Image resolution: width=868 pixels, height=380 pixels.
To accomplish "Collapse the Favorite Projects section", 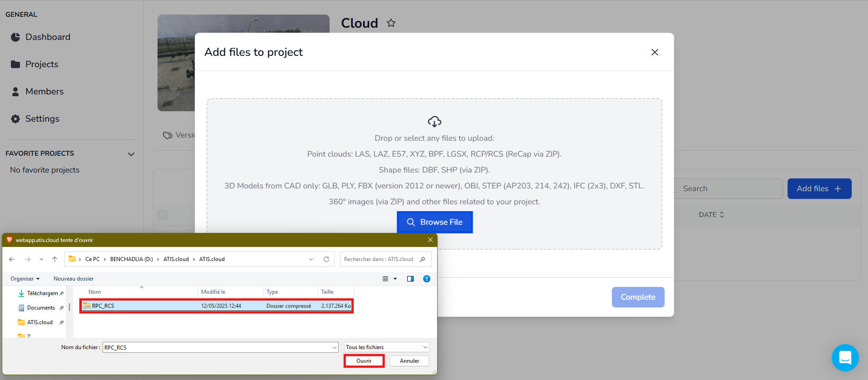I will pos(131,154).
